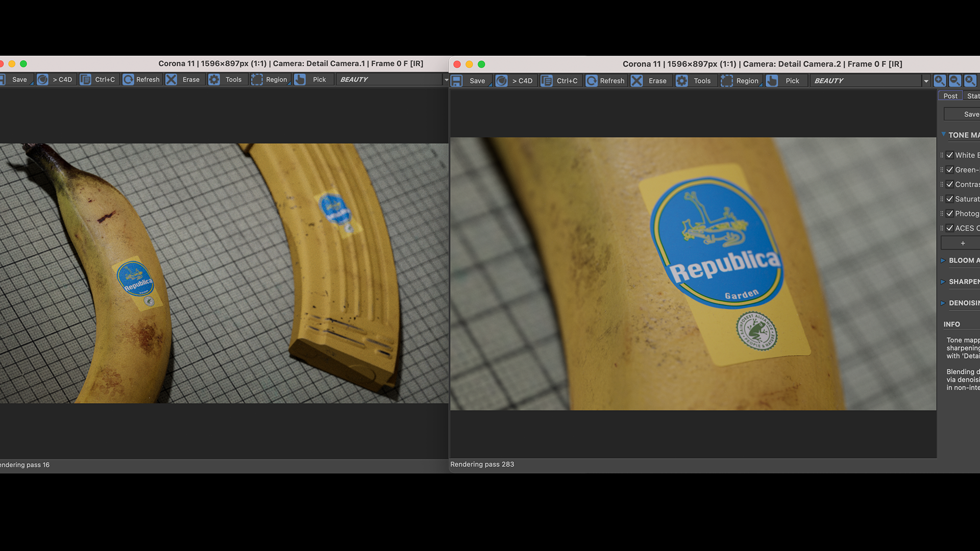Click Refresh icon in Detail Camera.2 window
The width and height of the screenshot is (980, 551).
pos(592,81)
